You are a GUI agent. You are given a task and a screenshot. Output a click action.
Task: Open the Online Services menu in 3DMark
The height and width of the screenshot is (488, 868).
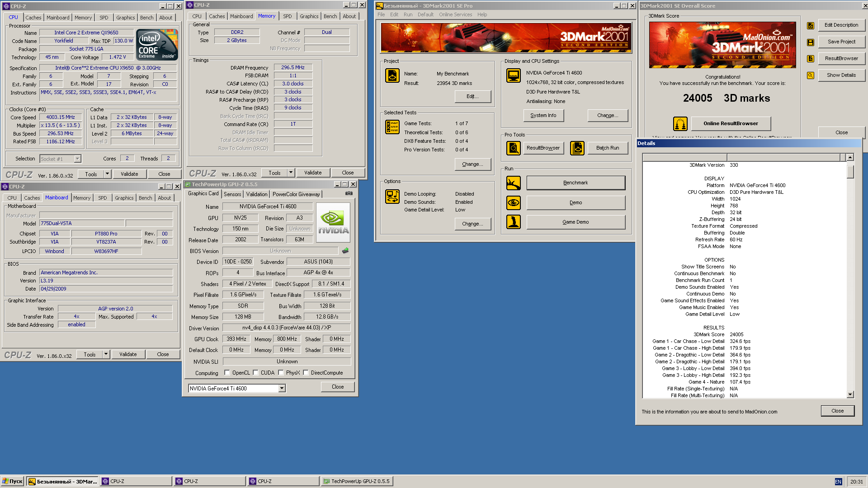[x=455, y=14]
